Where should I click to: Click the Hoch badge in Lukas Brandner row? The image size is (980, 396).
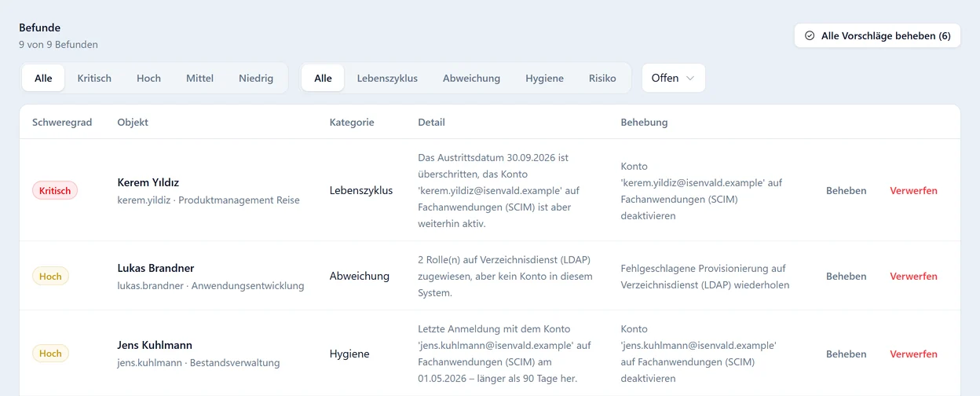[50, 276]
